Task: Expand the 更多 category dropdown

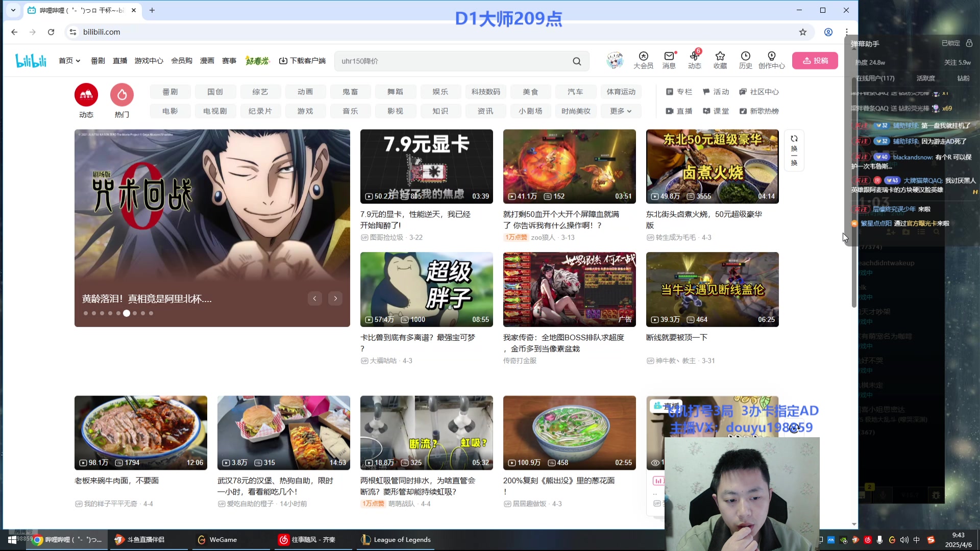Action: point(621,111)
